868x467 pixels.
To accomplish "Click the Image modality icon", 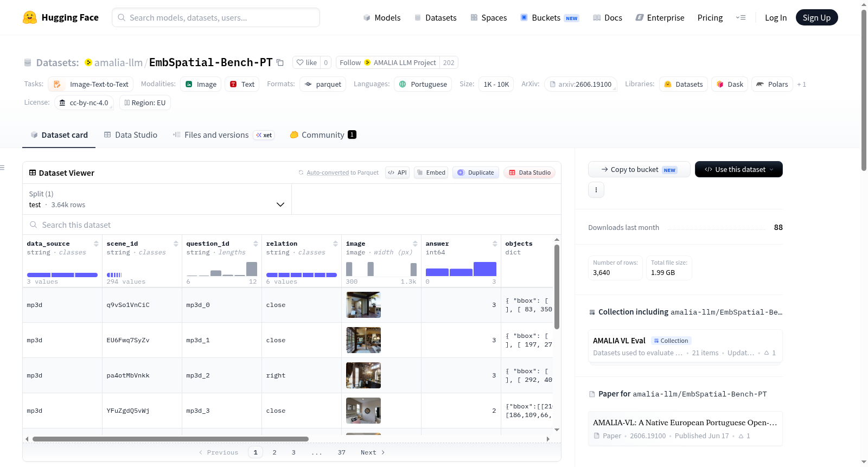I will coord(189,84).
